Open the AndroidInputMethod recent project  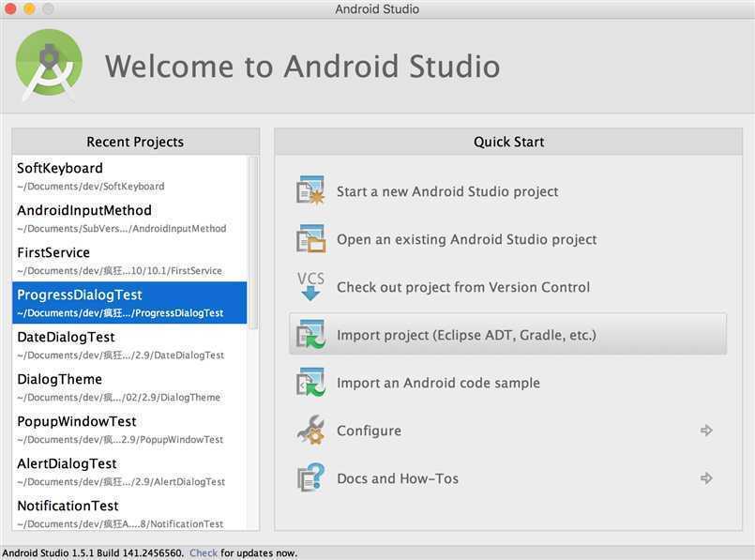point(130,219)
